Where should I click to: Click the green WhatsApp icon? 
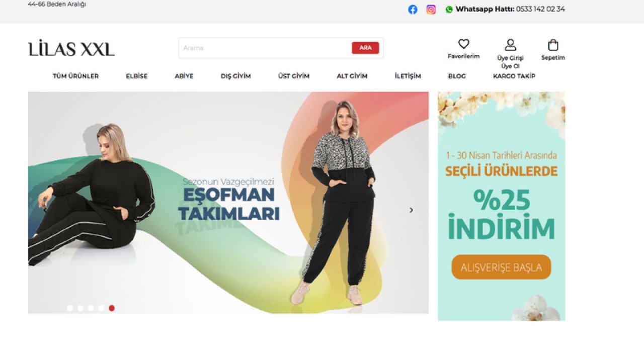click(x=448, y=9)
